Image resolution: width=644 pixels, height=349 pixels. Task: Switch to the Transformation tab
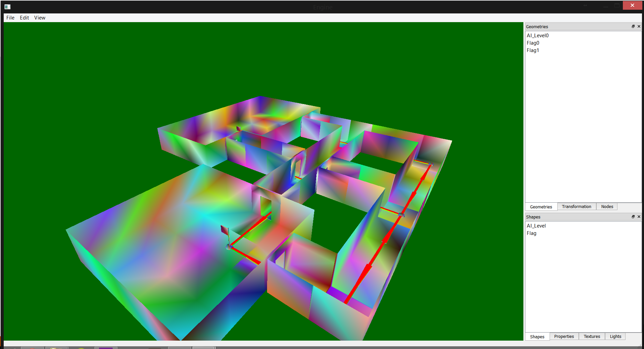(576, 207)
